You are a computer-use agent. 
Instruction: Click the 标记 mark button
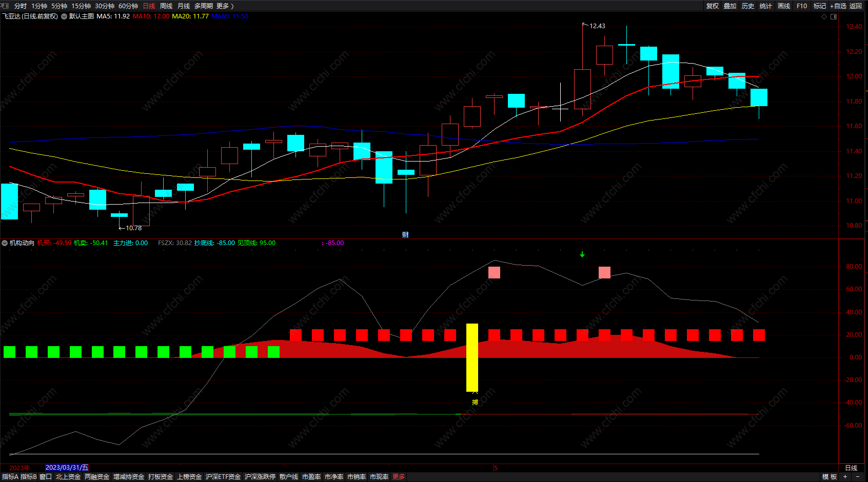(820, 6)
